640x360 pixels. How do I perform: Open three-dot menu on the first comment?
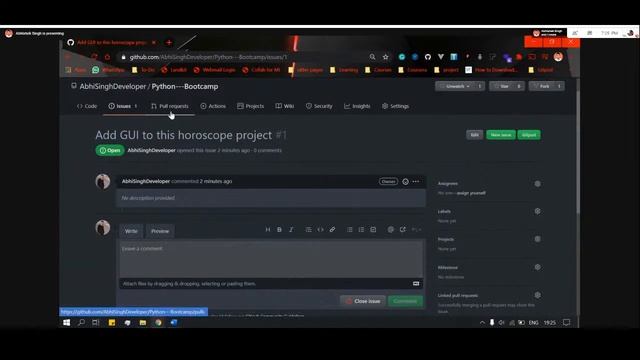click(x=416, y=182)
